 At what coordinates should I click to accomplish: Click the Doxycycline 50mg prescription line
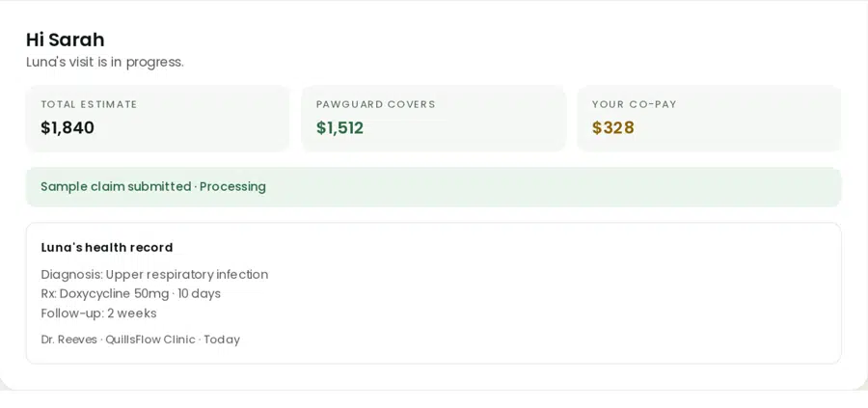[x=130, y=293]
